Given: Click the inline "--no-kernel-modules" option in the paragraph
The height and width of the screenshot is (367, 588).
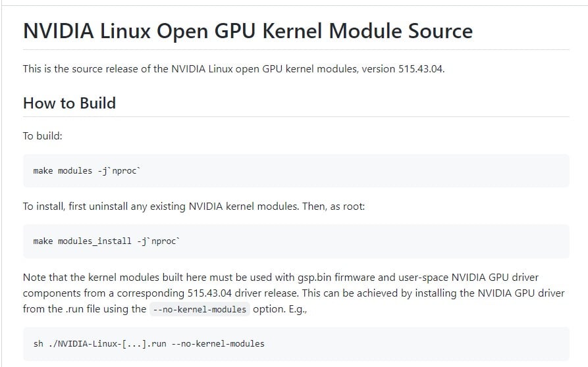Looking at the screenshot, I should pyautogui.click(x=200, y=309).
